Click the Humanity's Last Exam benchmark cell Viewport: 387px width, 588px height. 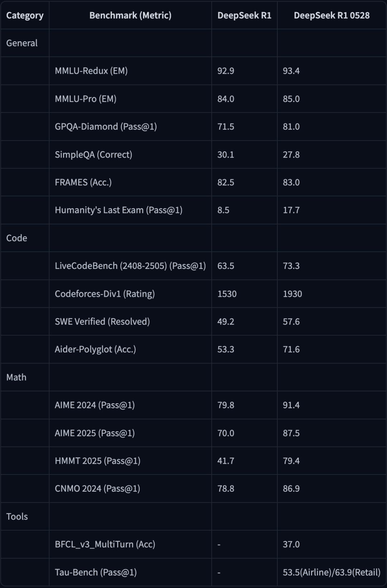[119, 210]
